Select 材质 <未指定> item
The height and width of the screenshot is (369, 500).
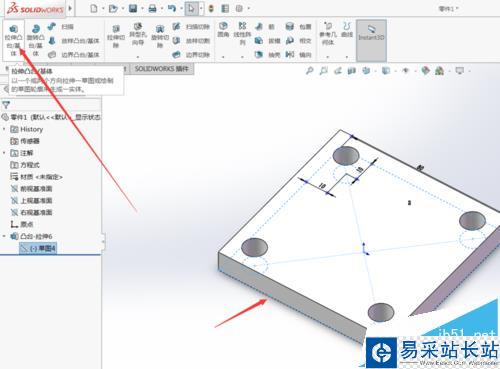[36, 177]
